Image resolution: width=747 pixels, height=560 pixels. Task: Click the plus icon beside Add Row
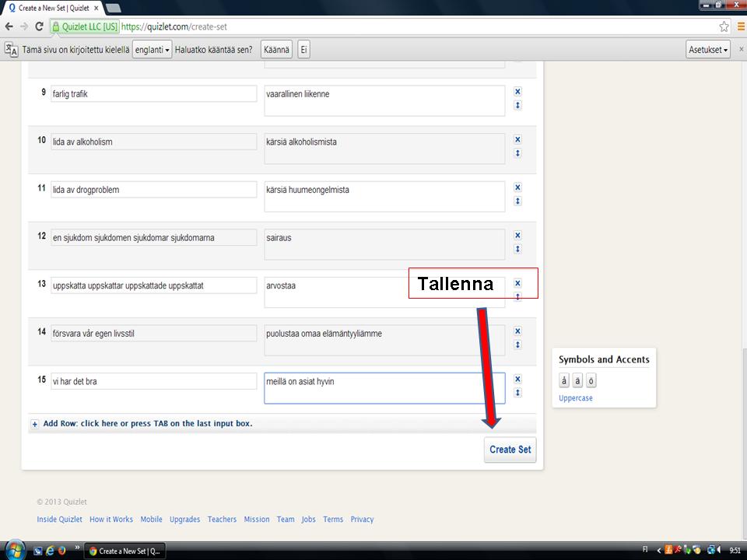coord(35,425)
